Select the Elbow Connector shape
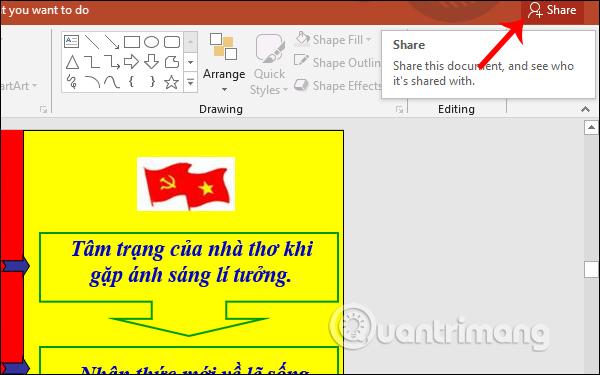The image size is (600, 375). [92, 62]
